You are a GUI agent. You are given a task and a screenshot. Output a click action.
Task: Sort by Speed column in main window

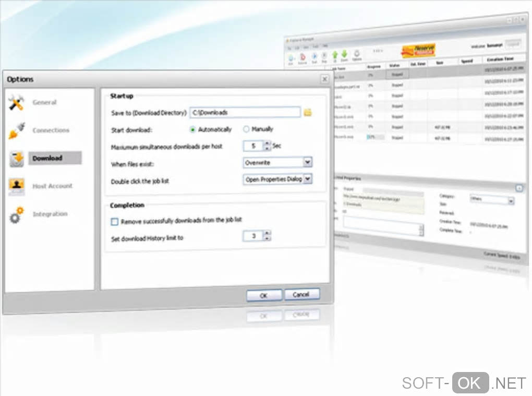click(x=467, y=62)
